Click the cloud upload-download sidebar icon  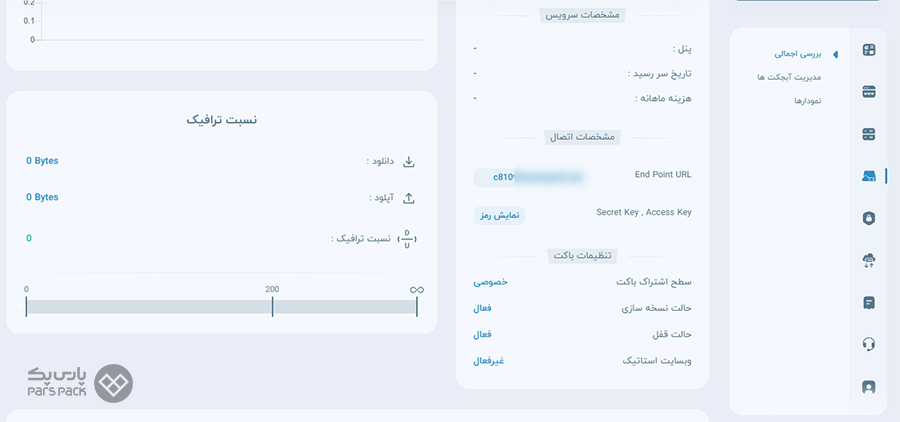pos(869,261)
